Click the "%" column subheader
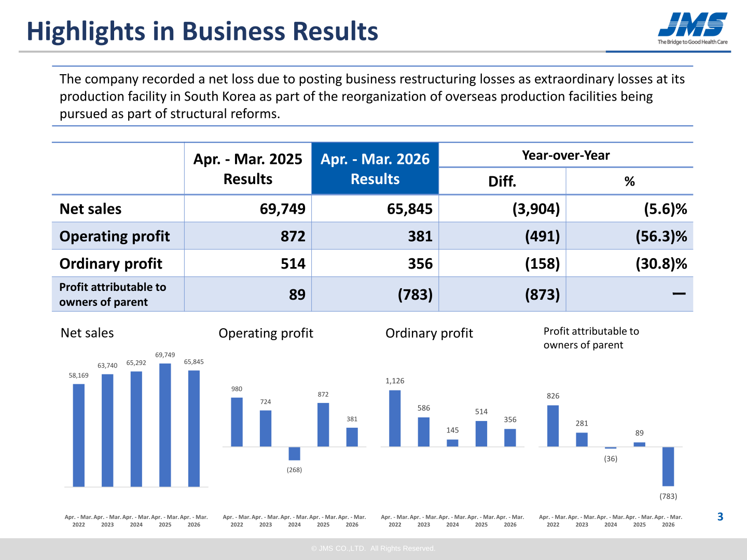Viewport: 747px width, 560px height. coord(629,181)
